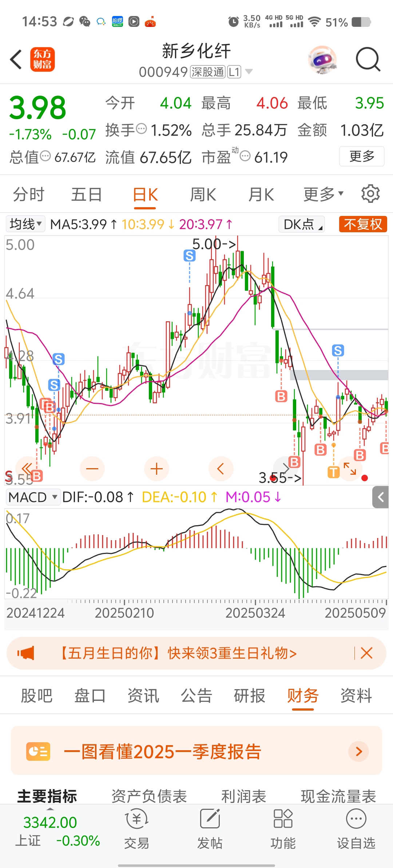Tap the chart move left arrow button
The height and width of the screenshot is (868, 393).
point(221,469)
